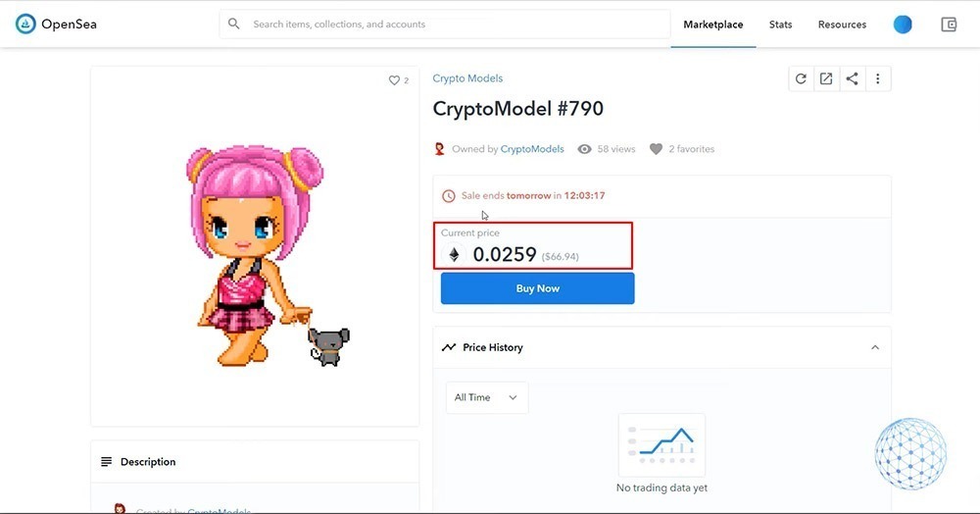Switch to the Marketplace tab

click(x=712, y=25)
